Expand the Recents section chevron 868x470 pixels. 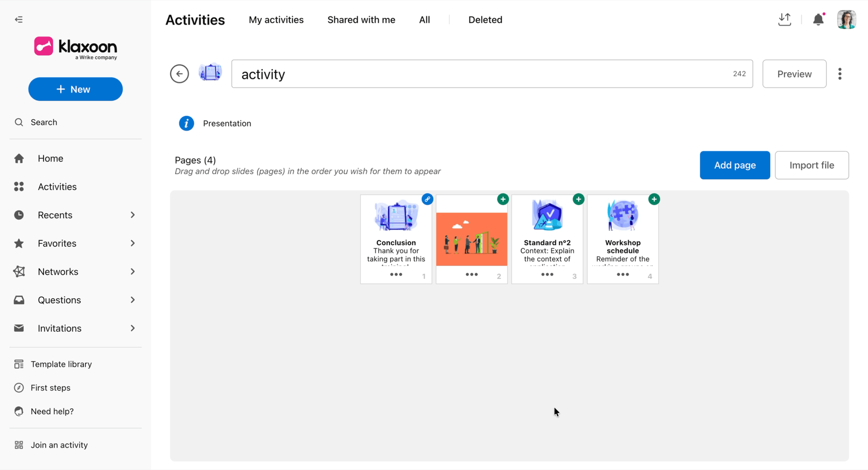pos(133,215)
